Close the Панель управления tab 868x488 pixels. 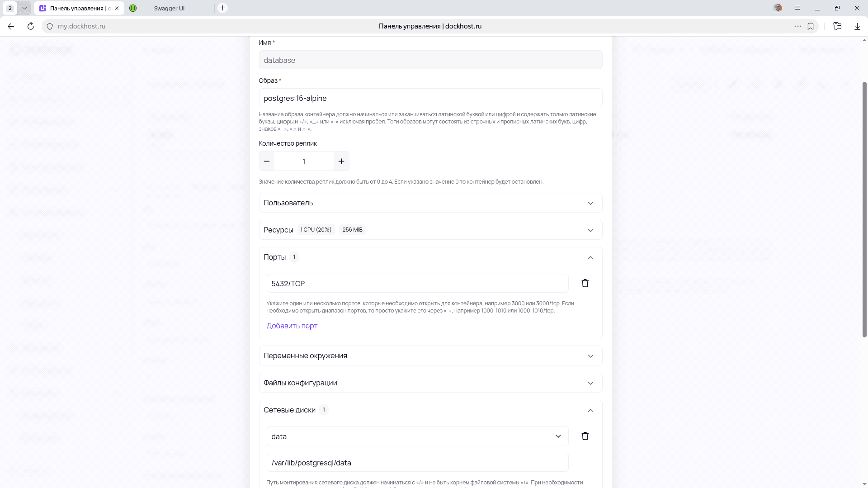click(117, 8)
